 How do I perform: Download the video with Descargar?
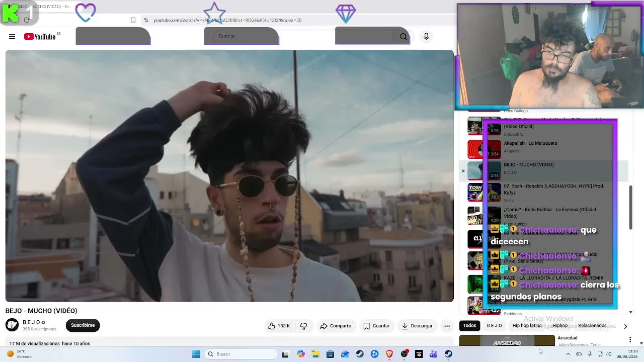coord(417,326)
